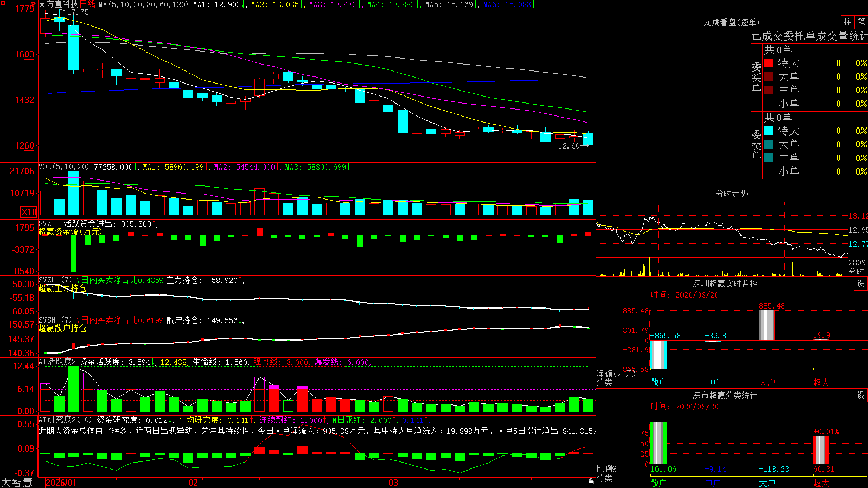Click the 2026/01 date marker on timeline

tap(61, 483)
